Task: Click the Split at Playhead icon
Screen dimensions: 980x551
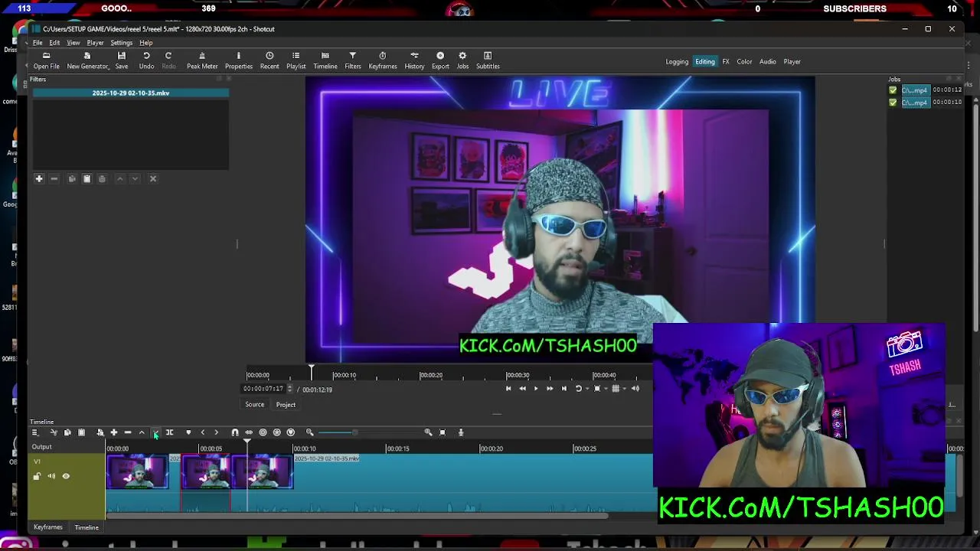Action: coord(169,432)
